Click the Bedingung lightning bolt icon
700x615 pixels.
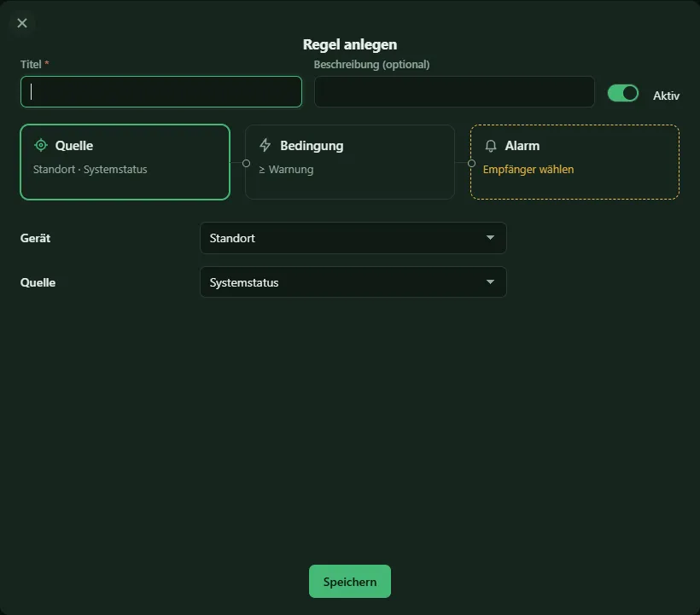(x=265, y=145)
